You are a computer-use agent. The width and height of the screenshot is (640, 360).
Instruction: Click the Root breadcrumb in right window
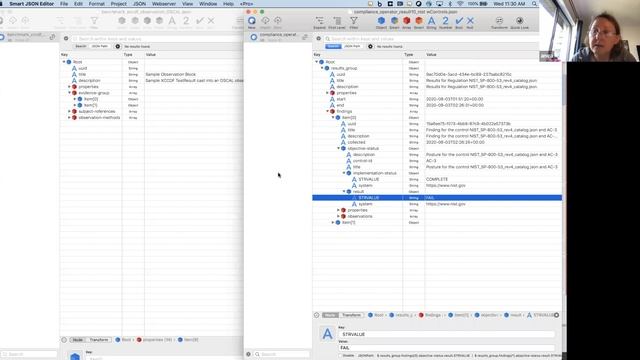pyautogui.click(x=376, y=315)
